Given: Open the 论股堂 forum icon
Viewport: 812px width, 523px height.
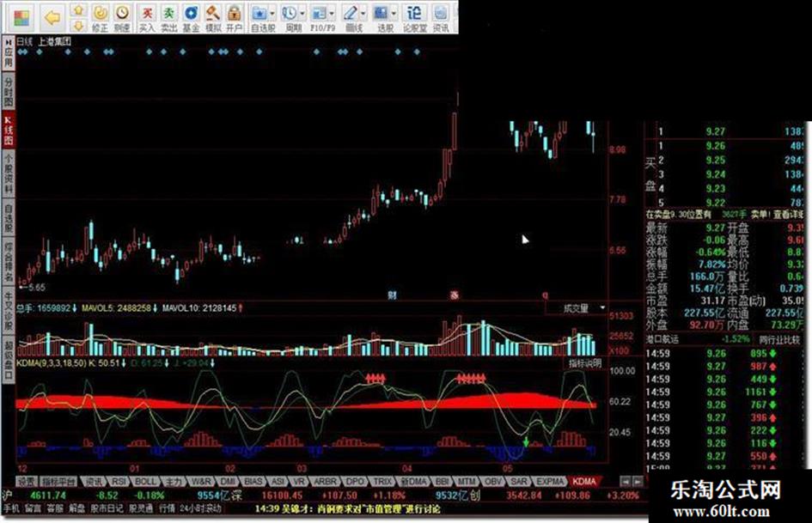Looking at the screenshot, I should (414, 18).
